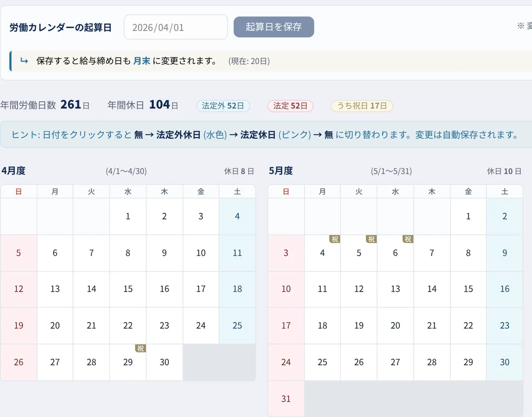This screenshot has height=417, width=532.
Task: Click the 月末 highlighted text in the notice
Action: 142,61
